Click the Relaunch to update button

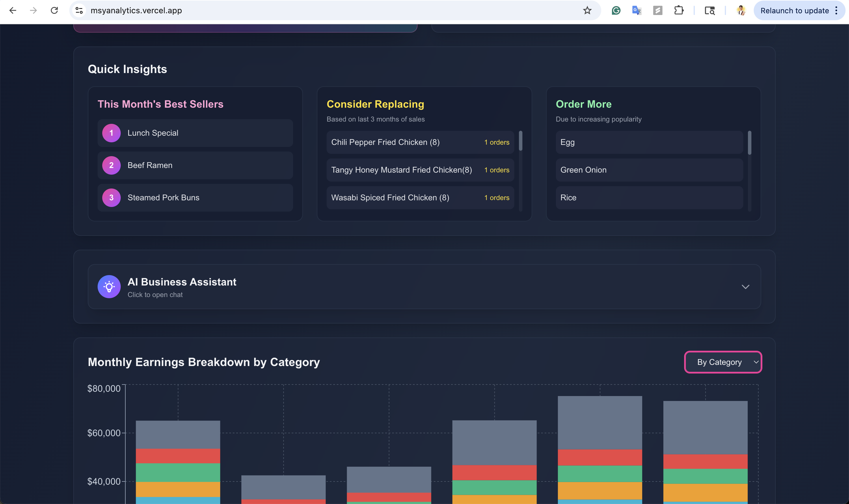pos(794,10)
